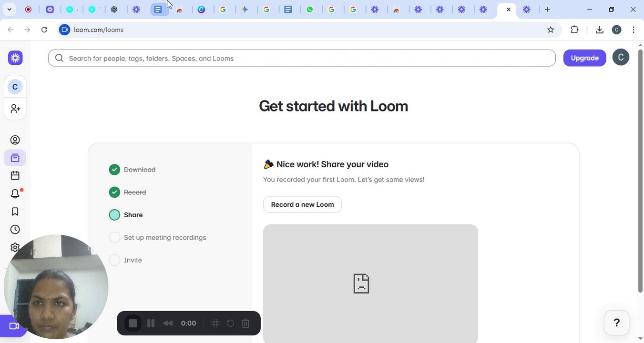
Task: Close the active Loom tab
Action: pyautogui.click(x=509, y=10)
